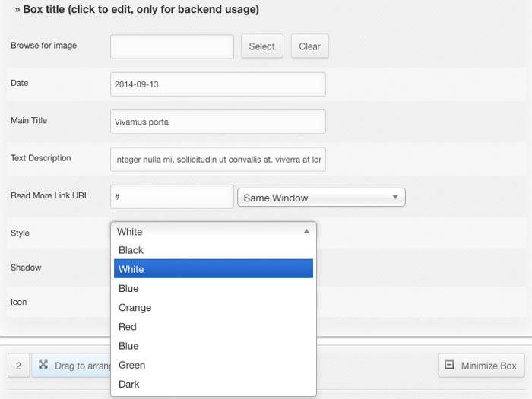Click the Main Title field Vivamus porta
Viewport: 532px width, 399px height.
coord(217,122)
